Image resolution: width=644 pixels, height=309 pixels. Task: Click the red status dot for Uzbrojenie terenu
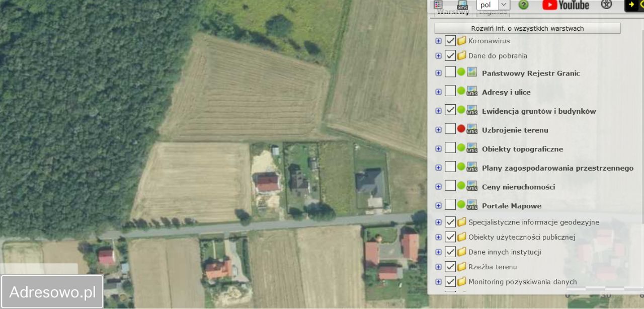click(461, 129)
